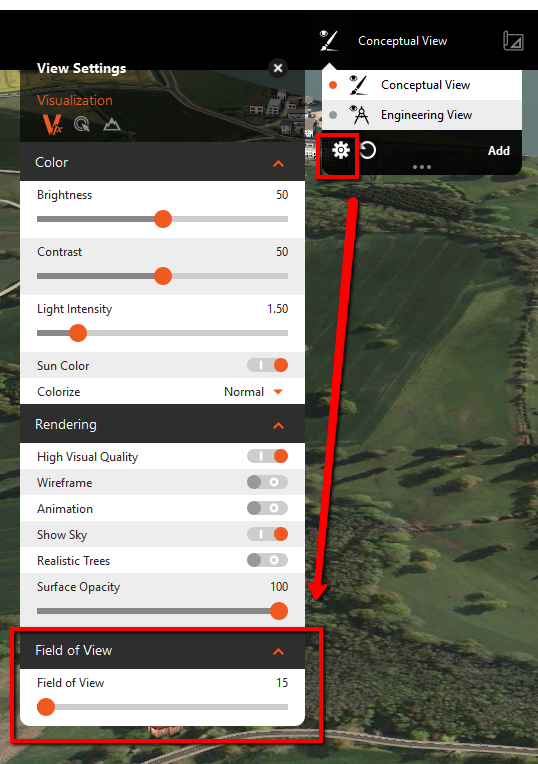The image size is (538, 764).
Task: Click the Conceptual View header title
Action: point(403,41)
